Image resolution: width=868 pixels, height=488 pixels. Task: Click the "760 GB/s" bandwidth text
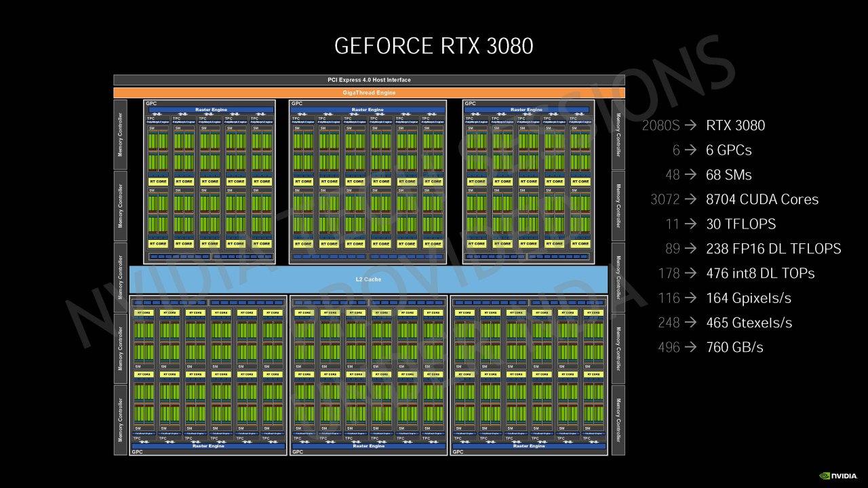tap(734, 347)
